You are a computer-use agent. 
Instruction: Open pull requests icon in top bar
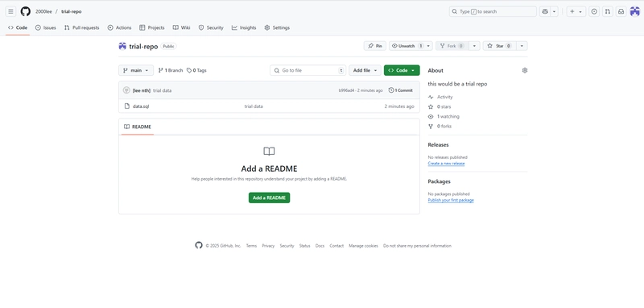pyautogui.click(x=608, y=11)
